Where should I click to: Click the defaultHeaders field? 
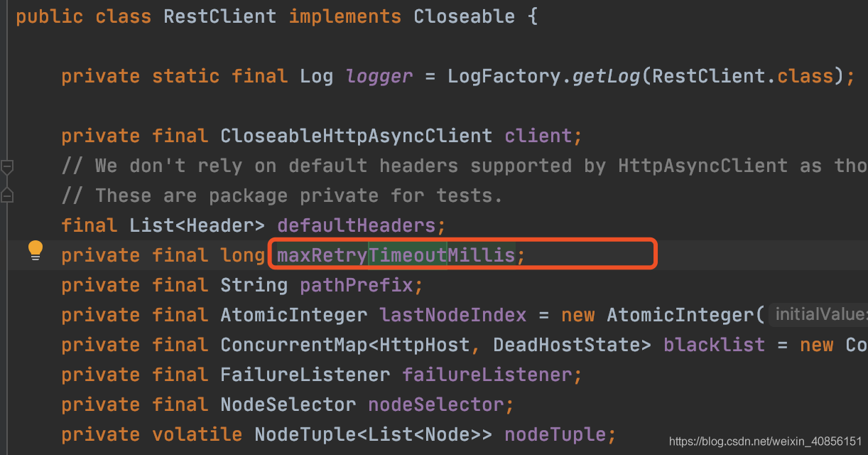(356, 225)
